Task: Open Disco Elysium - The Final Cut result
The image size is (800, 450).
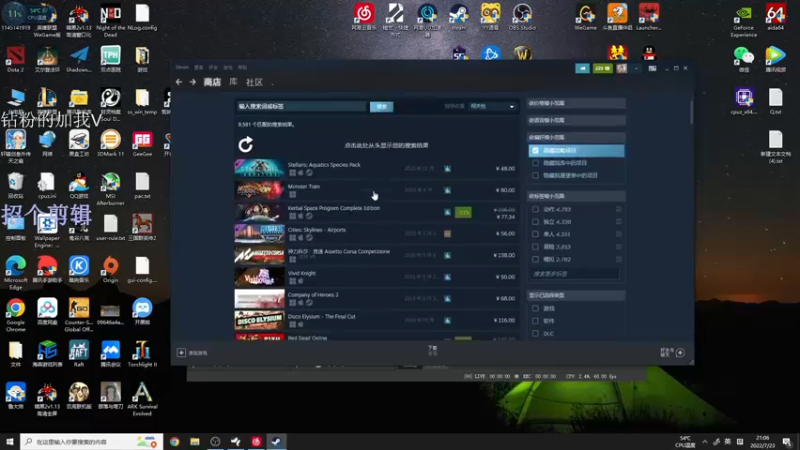Action: [376, 320]
